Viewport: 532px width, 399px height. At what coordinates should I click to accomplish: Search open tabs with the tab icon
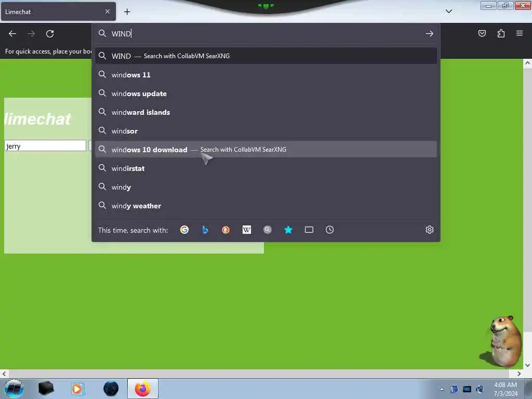[309, 230]
